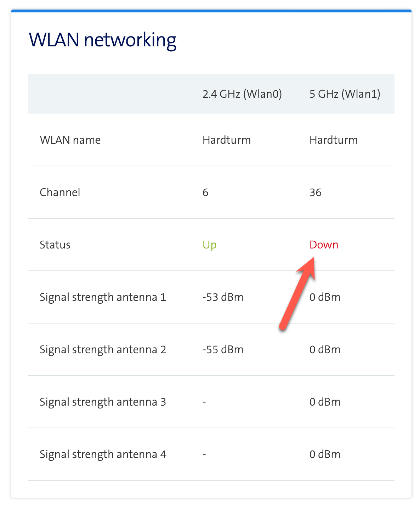This screenshot has width=420, height=521.
Task: Click the Status row label
Action: point(55,245)
